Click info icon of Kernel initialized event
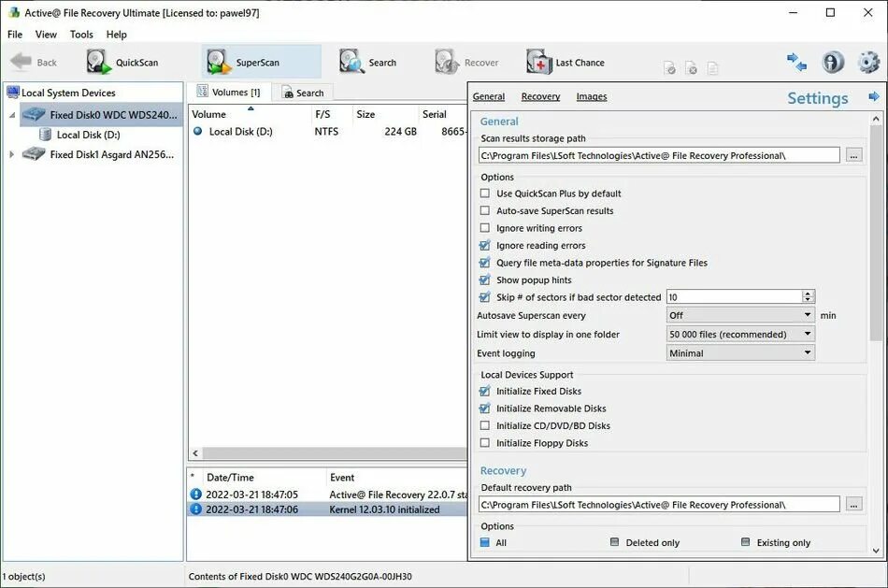Image resolution: width=888 pixels, height=588 pixels. [196, 509]
